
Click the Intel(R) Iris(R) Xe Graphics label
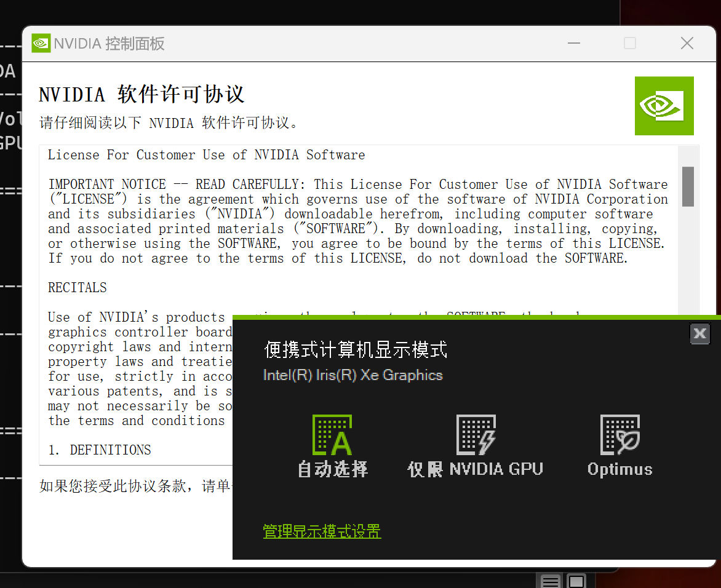click(x=353, y=375)
